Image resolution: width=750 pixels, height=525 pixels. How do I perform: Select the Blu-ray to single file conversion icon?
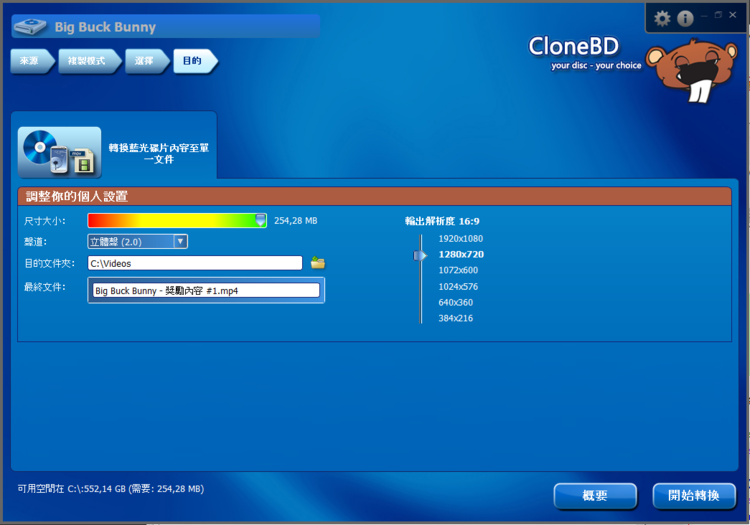click(59, 152)
